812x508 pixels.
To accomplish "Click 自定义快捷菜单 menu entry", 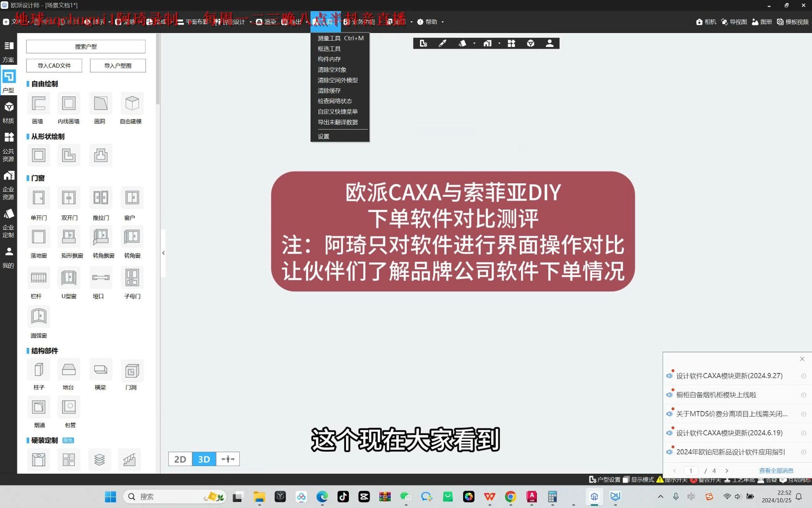I will [x=340, y=112].
